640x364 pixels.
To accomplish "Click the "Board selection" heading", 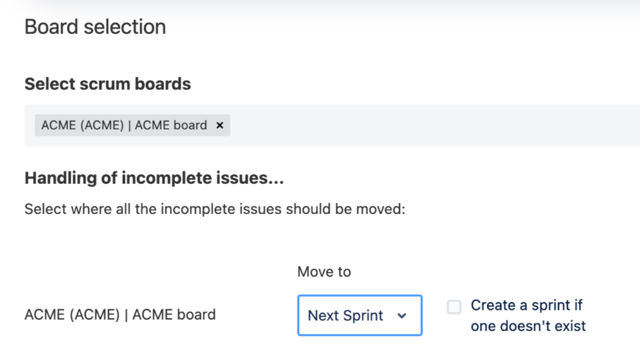I will tap(95, 27).
